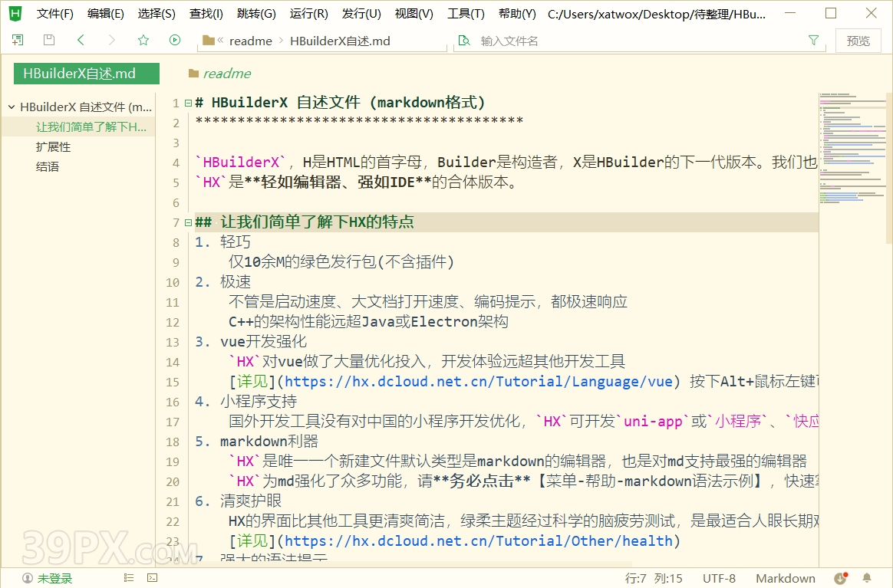
Task: Go forward with right arrow icon
Action: point(112,40)
